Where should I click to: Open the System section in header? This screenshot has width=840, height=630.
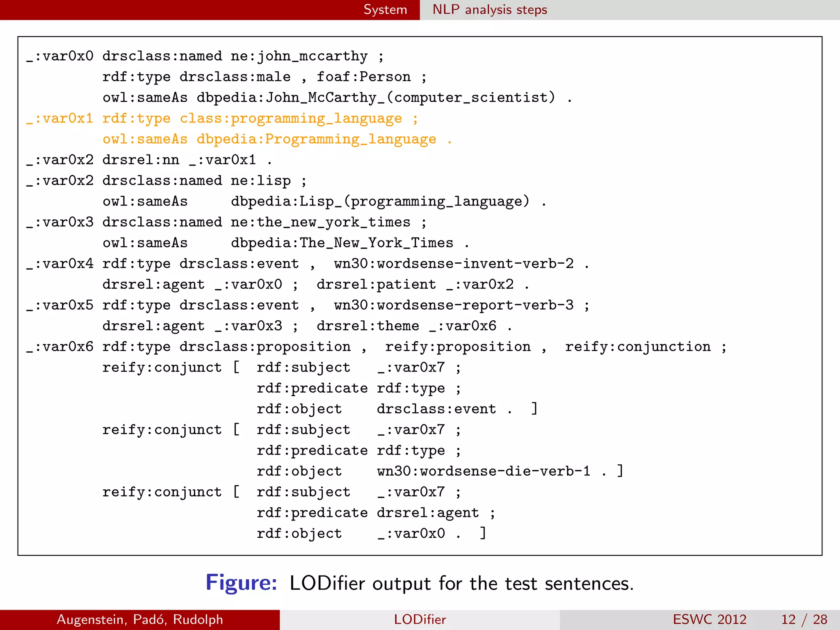click(x=385, y=9)
